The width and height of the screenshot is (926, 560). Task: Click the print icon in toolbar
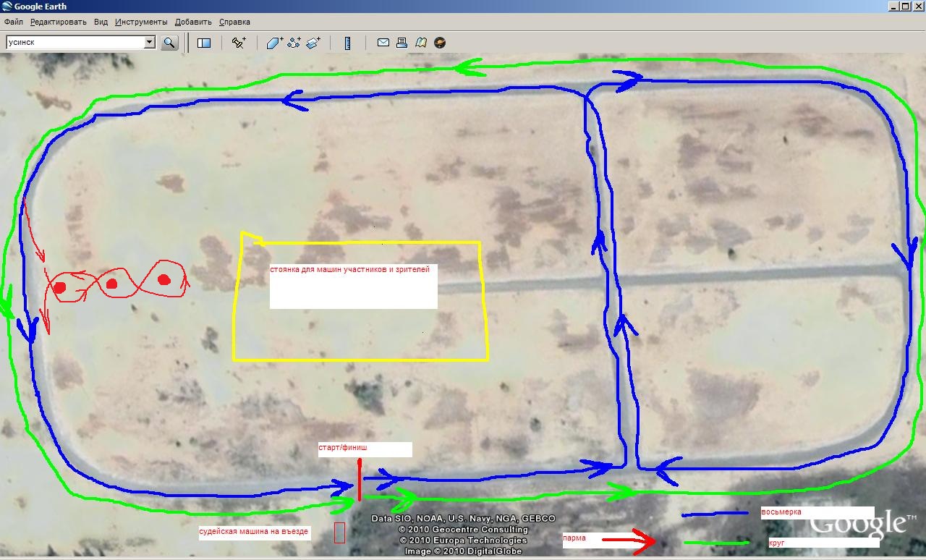402,43
